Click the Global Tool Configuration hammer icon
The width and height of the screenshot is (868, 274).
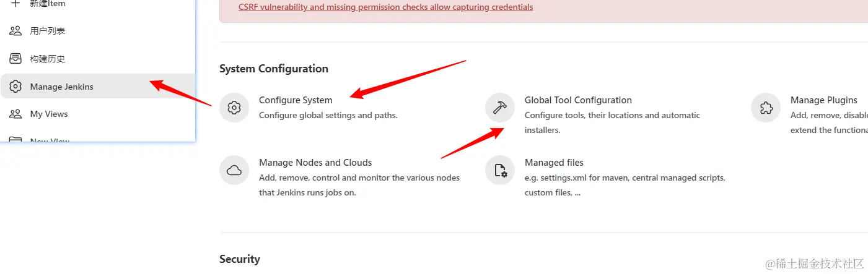tap(500, 108)
